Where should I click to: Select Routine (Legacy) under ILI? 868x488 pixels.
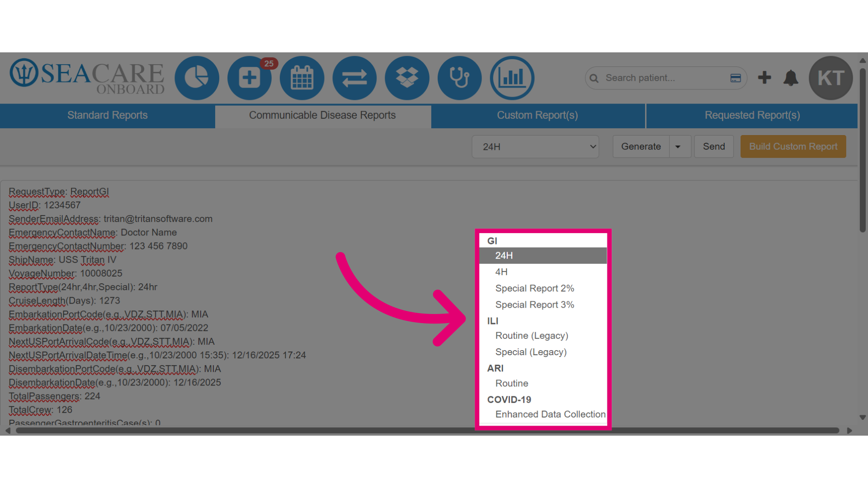543,336
